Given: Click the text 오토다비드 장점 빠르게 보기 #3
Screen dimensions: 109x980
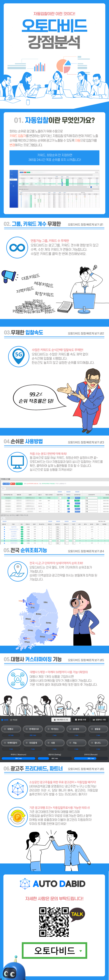Looking at the screenshot, I should point(86,442).
